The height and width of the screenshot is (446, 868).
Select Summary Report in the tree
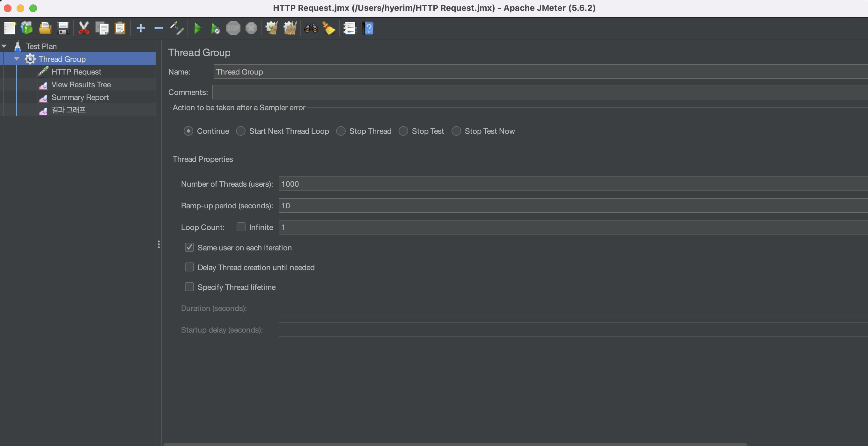80,97
